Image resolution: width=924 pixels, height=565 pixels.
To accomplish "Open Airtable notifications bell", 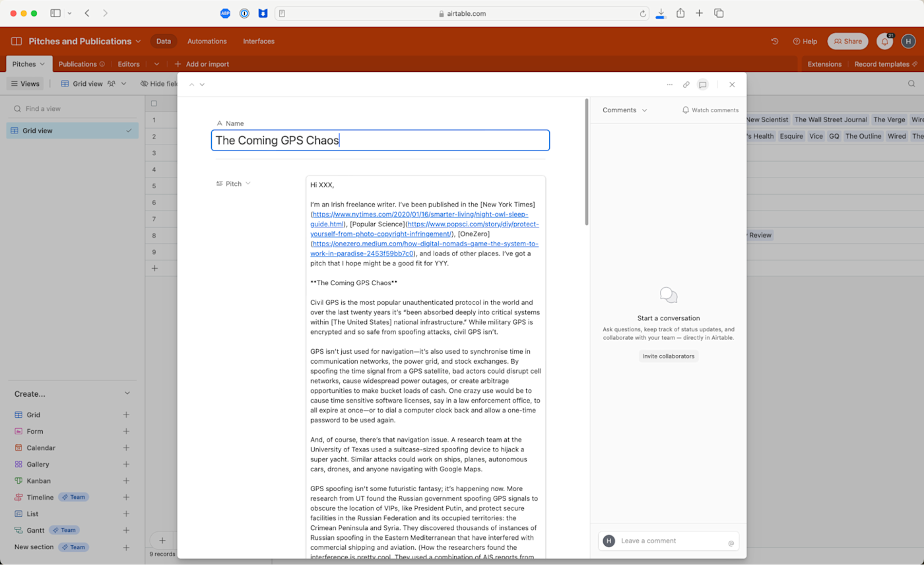I will coord(884,41).
